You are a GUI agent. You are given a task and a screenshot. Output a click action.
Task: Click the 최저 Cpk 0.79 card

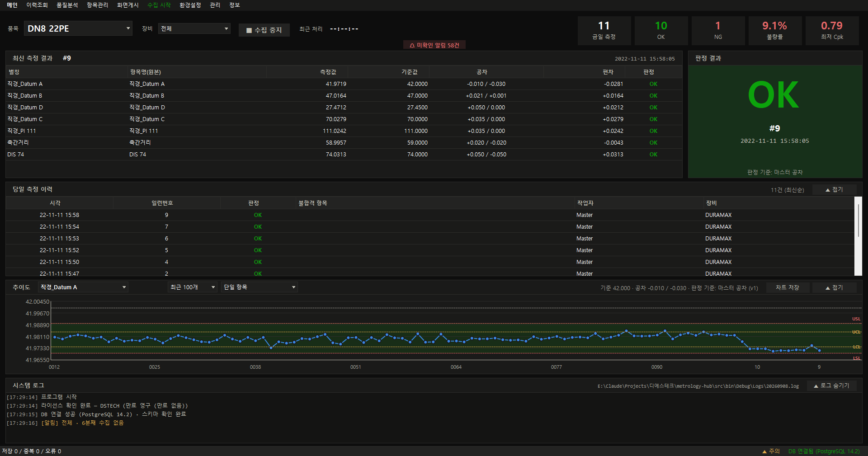pos(832,31)
